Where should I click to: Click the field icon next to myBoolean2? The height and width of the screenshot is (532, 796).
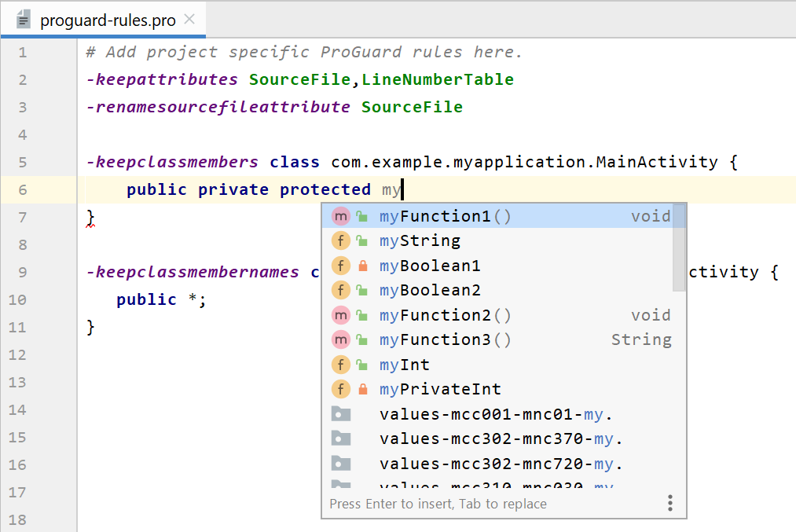click(340, 290)
